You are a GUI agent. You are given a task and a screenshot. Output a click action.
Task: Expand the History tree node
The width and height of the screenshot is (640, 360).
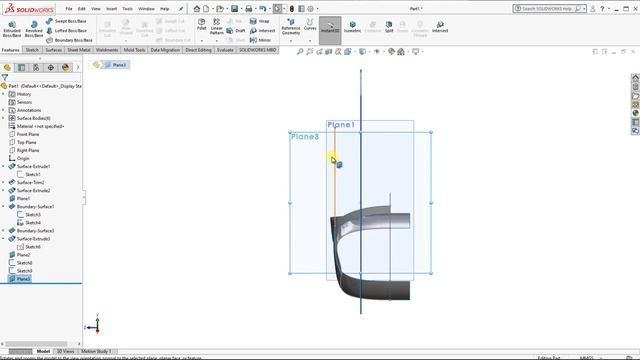coord(4,94)
